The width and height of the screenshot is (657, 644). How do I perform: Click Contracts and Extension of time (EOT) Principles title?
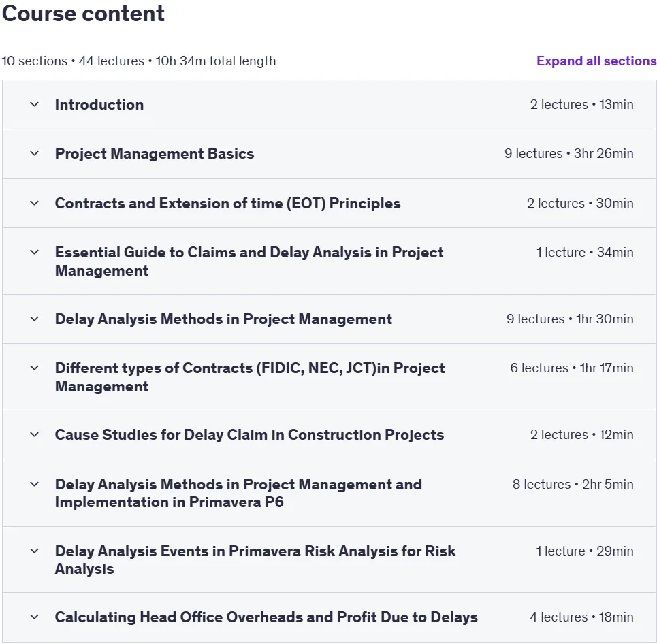227,204
